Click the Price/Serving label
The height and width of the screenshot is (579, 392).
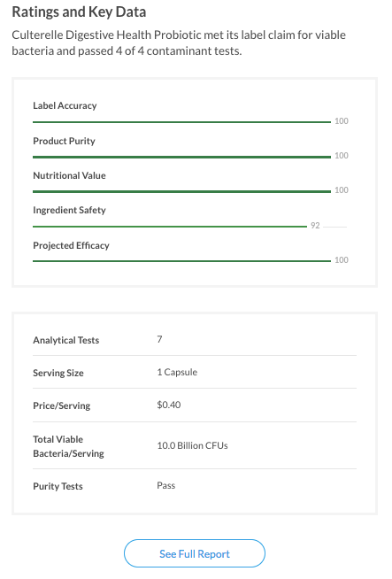62,405
